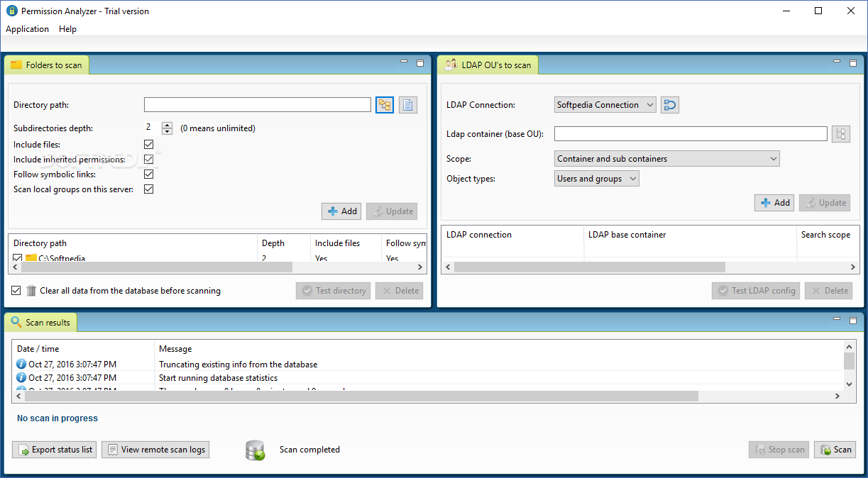
Task: Click the Stop scan button
Action: 779,450
